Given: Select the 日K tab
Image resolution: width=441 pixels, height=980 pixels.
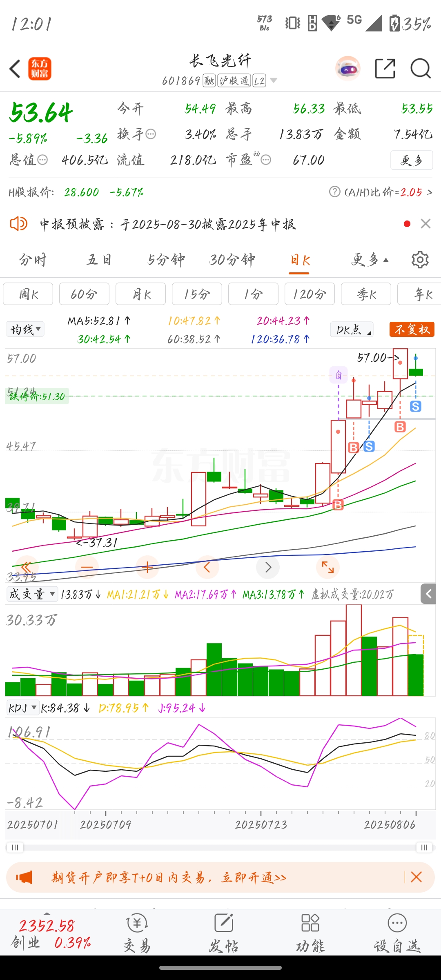Looking at the screenshot, I should (x=300, y=260).
